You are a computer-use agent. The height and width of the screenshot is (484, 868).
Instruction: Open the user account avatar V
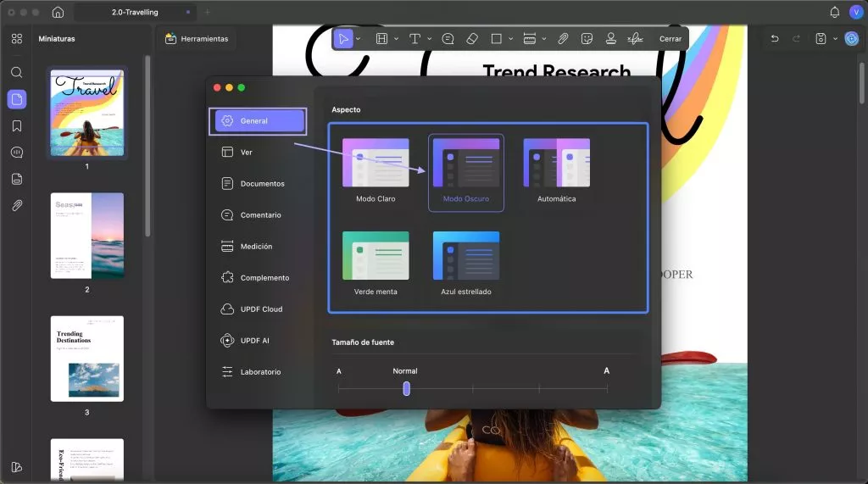tap(856, 12)
